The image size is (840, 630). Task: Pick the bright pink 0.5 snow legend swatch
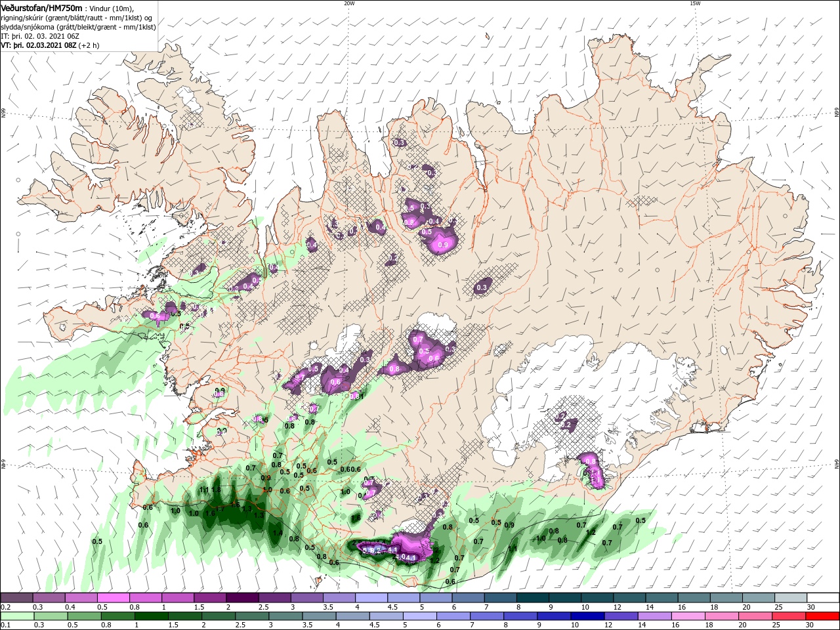(x=113, y=598)
